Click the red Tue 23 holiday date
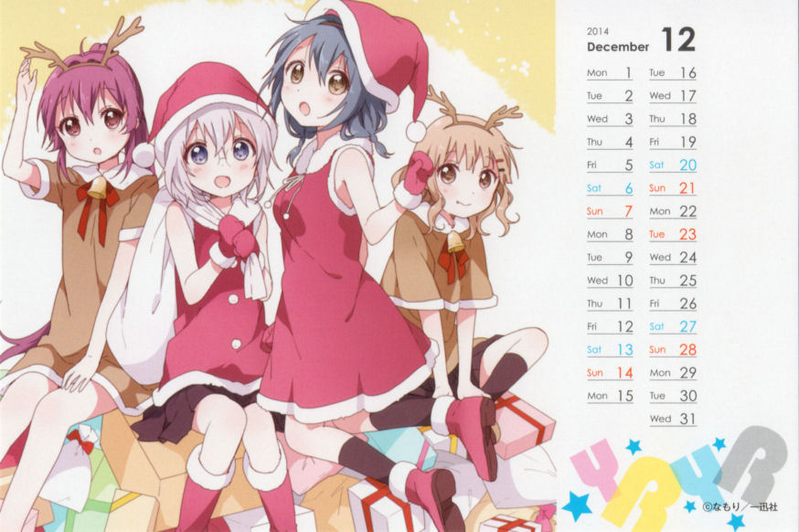 (x=673, y=234)
